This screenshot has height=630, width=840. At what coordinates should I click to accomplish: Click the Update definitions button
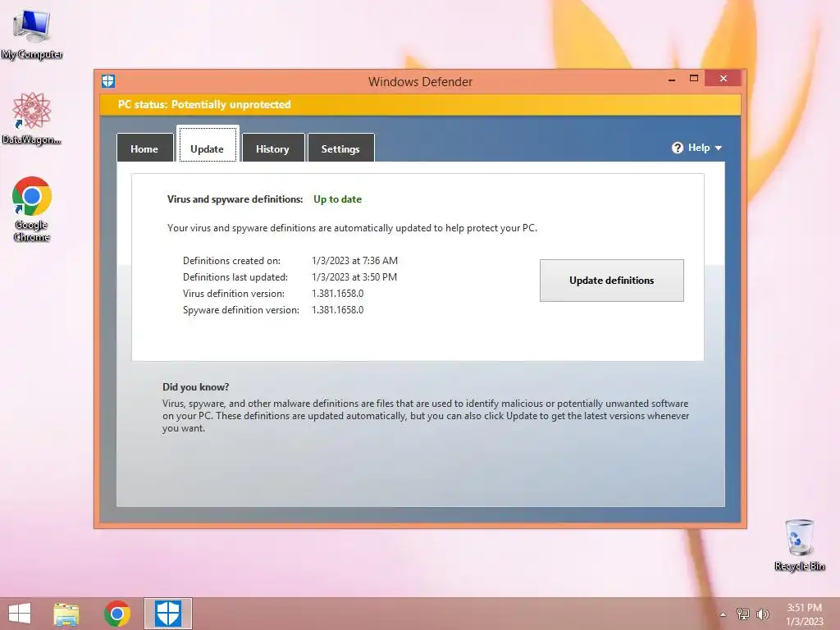[x=612, y=281]
